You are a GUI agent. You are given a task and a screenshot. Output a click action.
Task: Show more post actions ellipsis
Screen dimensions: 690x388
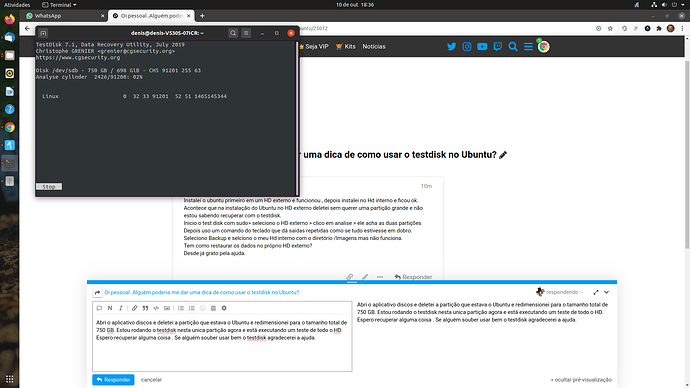click(380, 277)
